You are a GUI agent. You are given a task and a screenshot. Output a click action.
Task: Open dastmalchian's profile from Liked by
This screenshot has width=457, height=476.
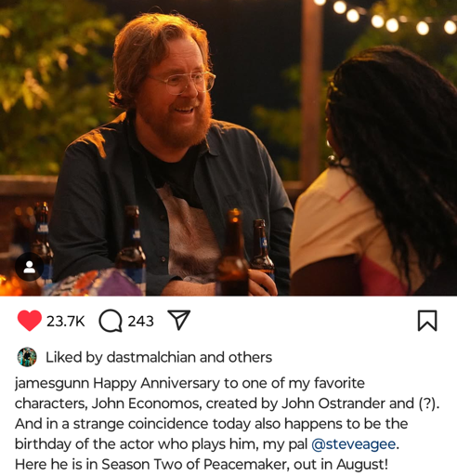(151, 357)
